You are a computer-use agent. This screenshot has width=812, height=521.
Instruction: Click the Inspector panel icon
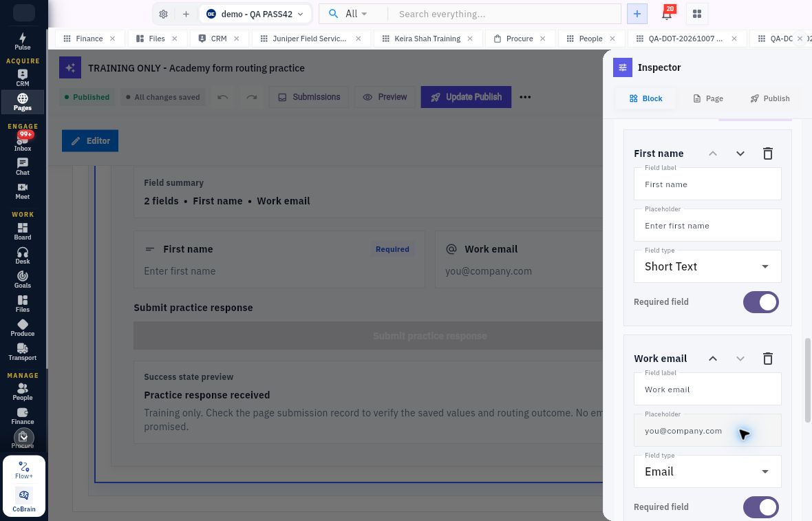pyautogui.click(x=623, y=67)
